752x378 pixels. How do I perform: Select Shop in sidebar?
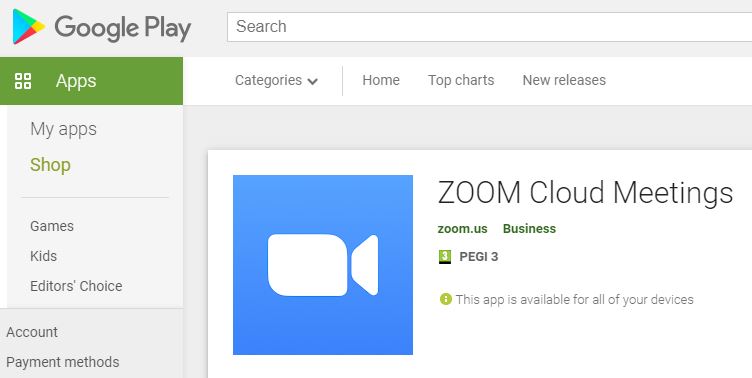coord(50,165)
